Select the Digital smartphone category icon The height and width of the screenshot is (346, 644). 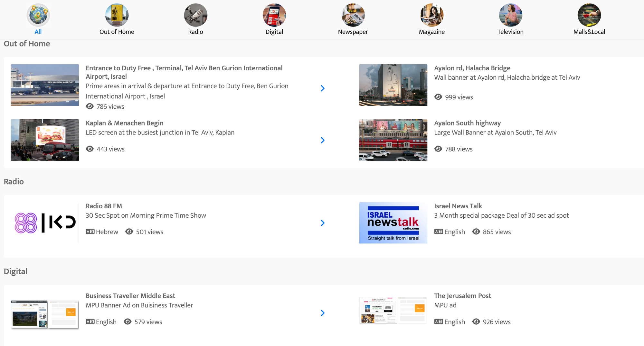click(274, 15)
